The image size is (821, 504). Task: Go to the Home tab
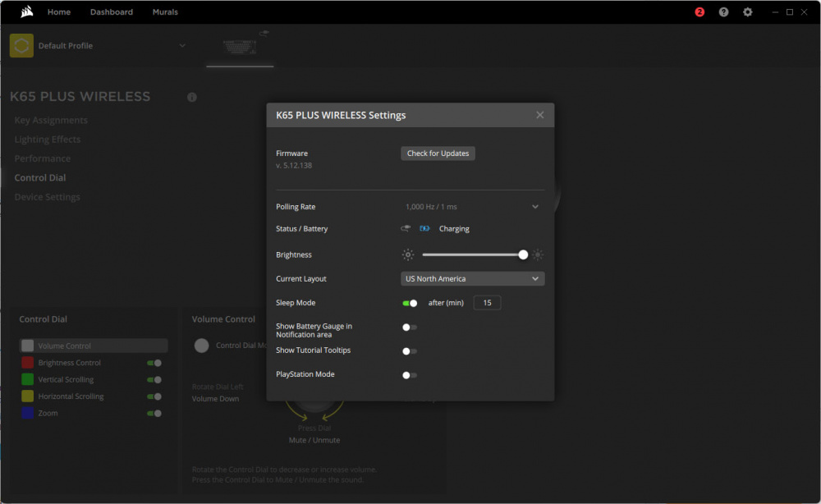pyautogui.click(x=59, y=11)
